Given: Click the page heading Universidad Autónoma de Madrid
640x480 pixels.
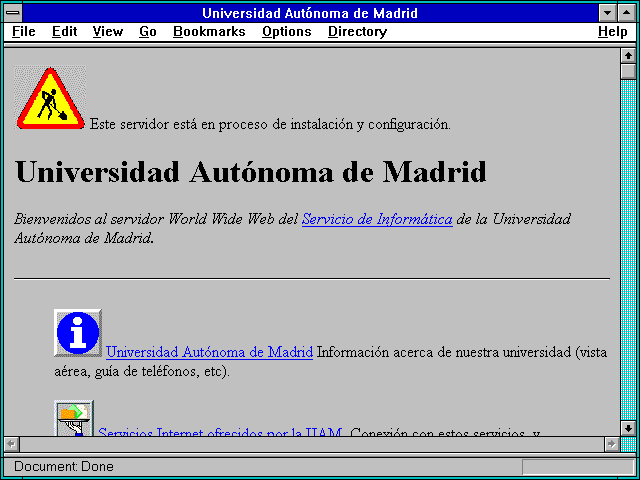Looking at the screenshot, I should [x=251, y=172].
